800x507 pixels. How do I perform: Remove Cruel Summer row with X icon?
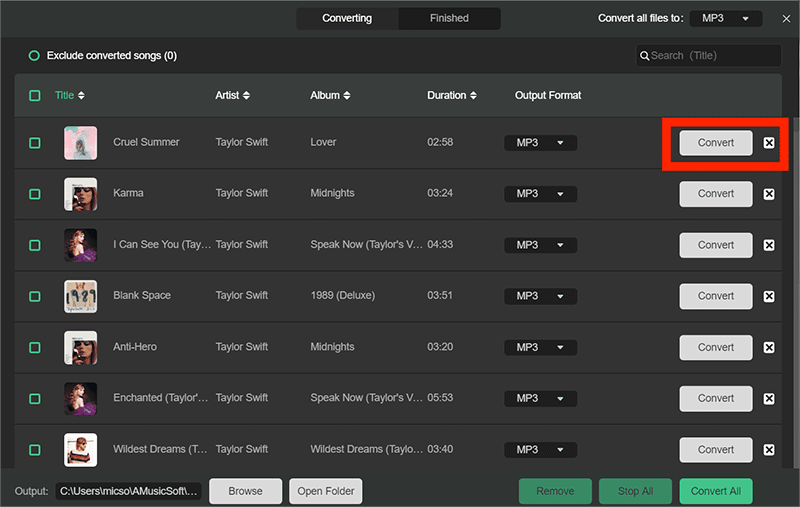tap(769, 143)
